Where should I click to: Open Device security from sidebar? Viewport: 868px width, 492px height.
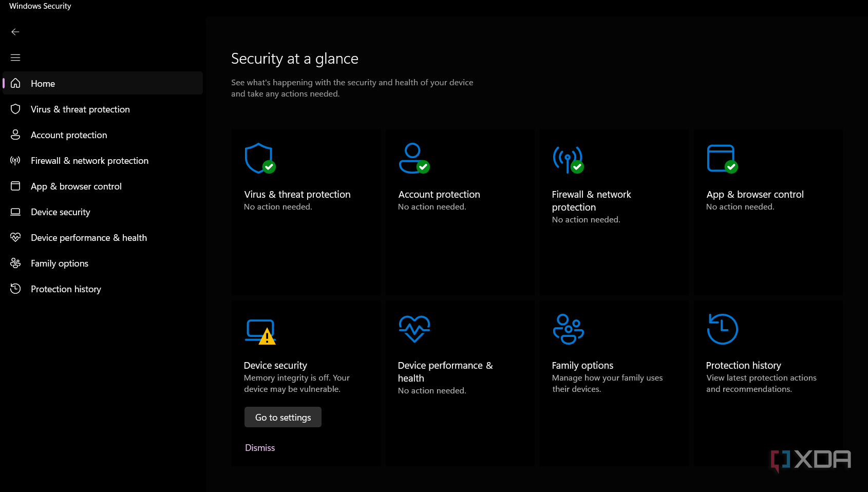coord(103,212)
